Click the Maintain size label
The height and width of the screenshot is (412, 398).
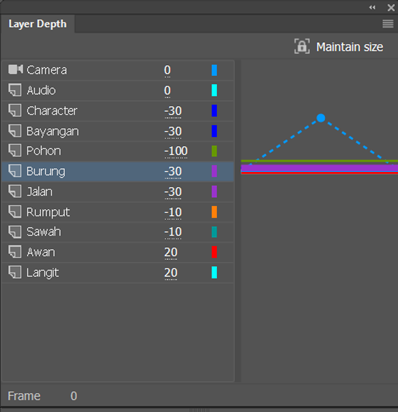click(x=350, y=47)
